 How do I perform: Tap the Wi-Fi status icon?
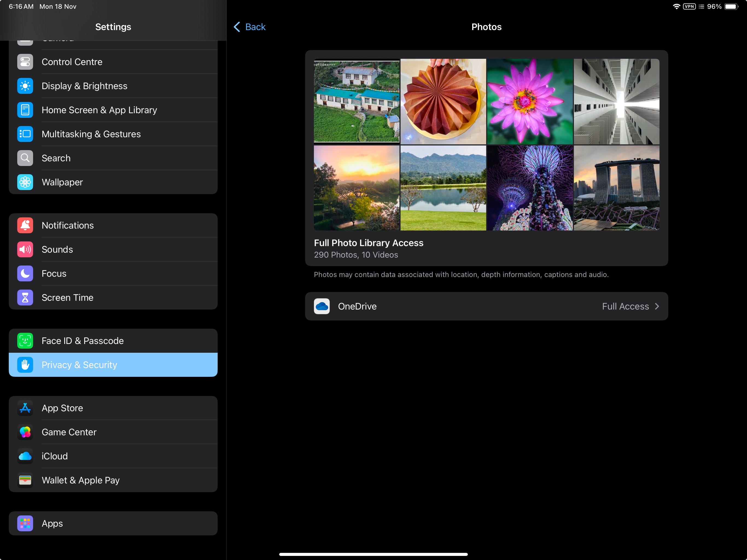676,6
